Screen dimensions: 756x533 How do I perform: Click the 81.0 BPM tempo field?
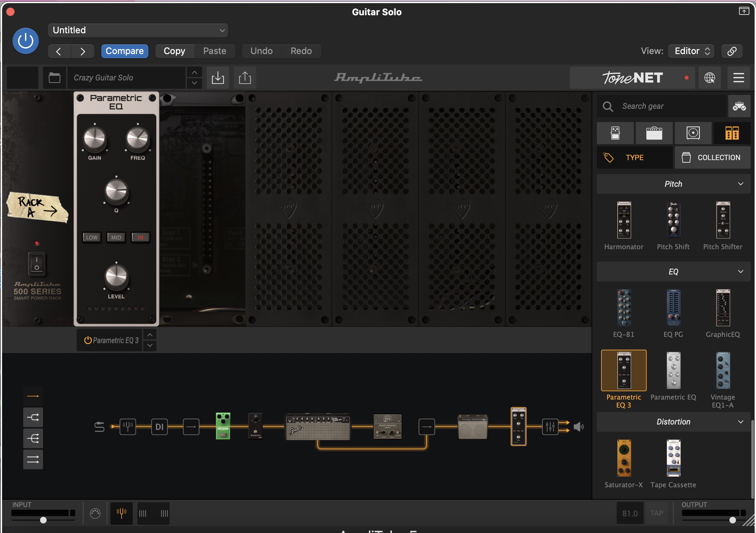630,513
